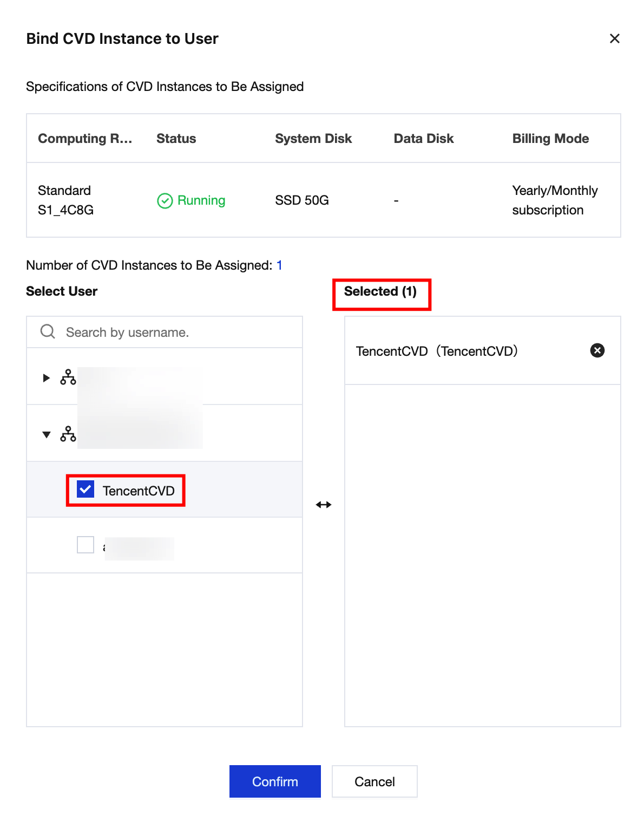Viewport: 644px width, 822px height.
Task: Confirm binding the CVD instance
Action: coord(275,781)
